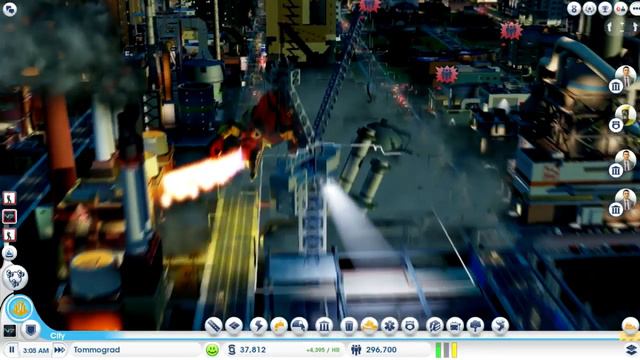The height and width of the screenshot is (360, 640).
Task: Open the bulldozer demolish tool
Action: point(630,326)
